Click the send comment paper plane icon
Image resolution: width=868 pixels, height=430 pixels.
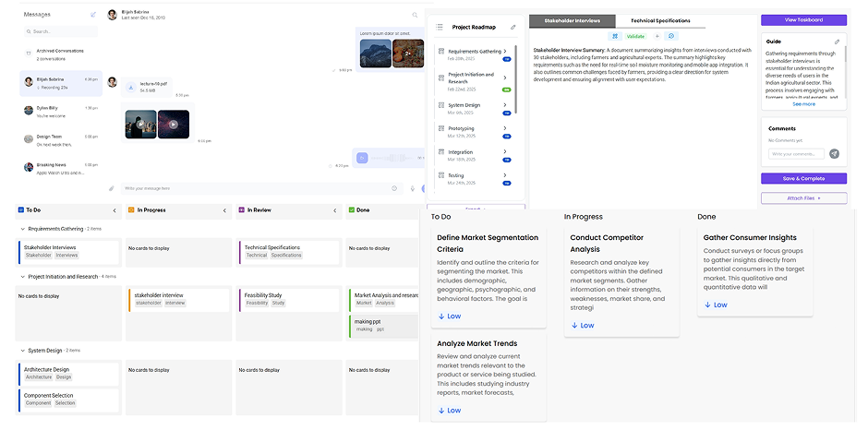[834, 154]
